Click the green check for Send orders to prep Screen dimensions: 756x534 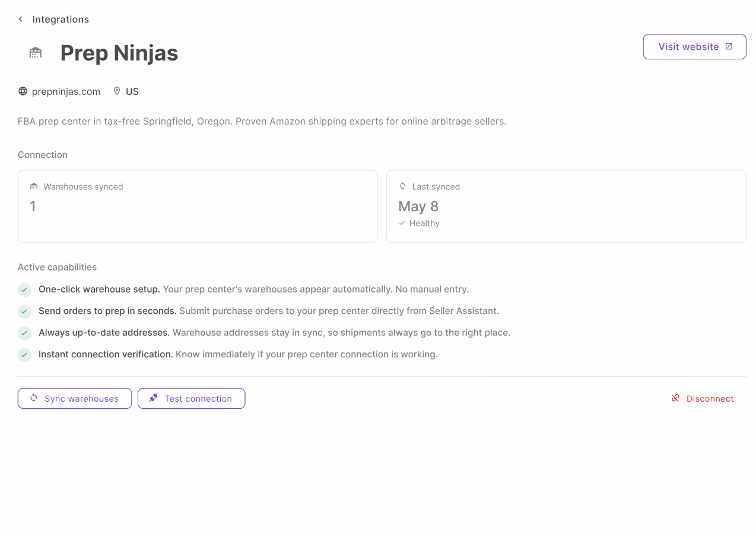pyautogui.click(x=24, y=311)
